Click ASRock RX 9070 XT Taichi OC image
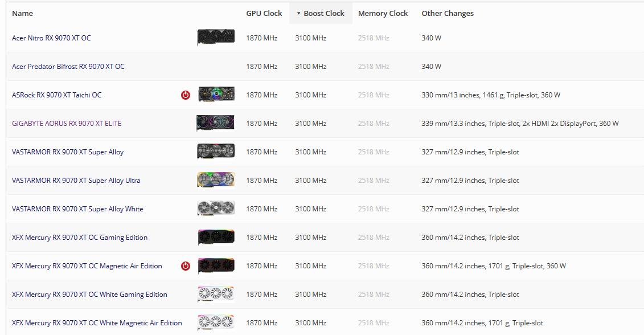 216,95
